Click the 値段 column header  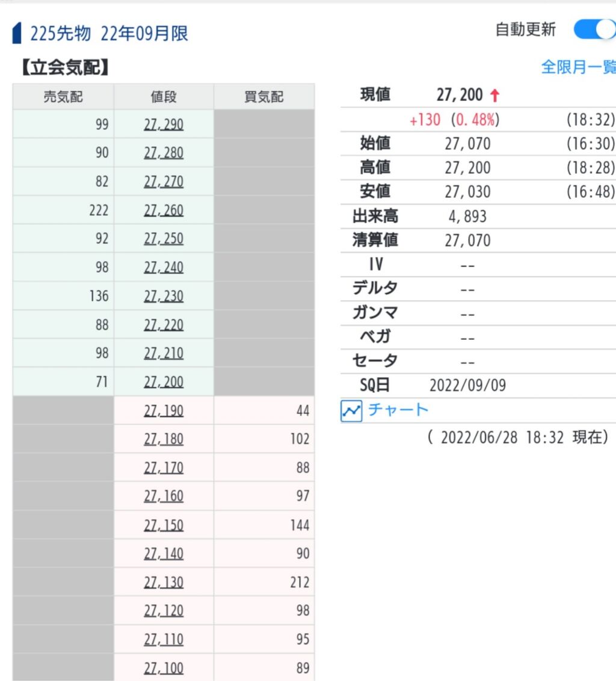tap(164, 96)
